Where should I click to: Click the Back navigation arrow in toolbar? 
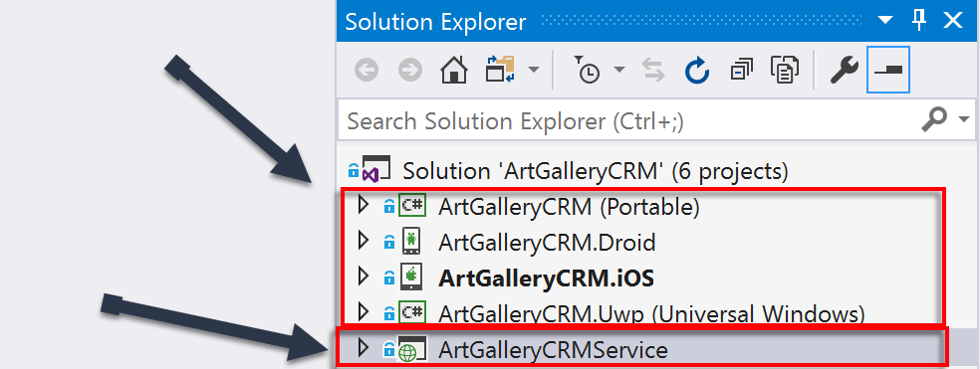367,71
